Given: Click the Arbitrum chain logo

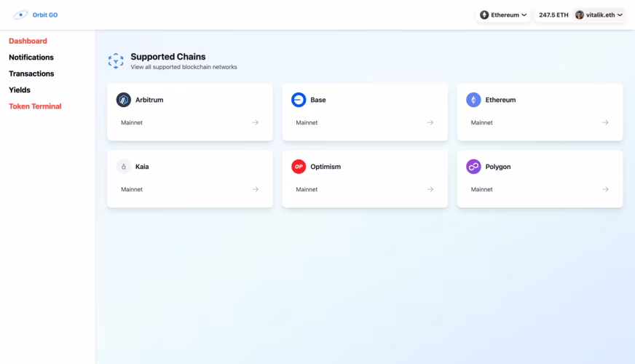Looking at the screenshot, I should click(124, 100).
